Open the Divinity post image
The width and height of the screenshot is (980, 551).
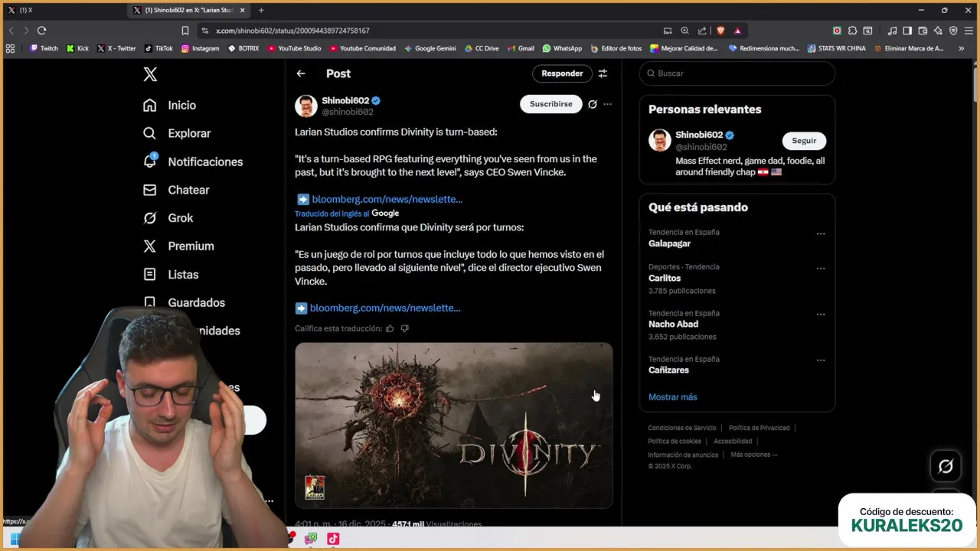tap(454, 425)
